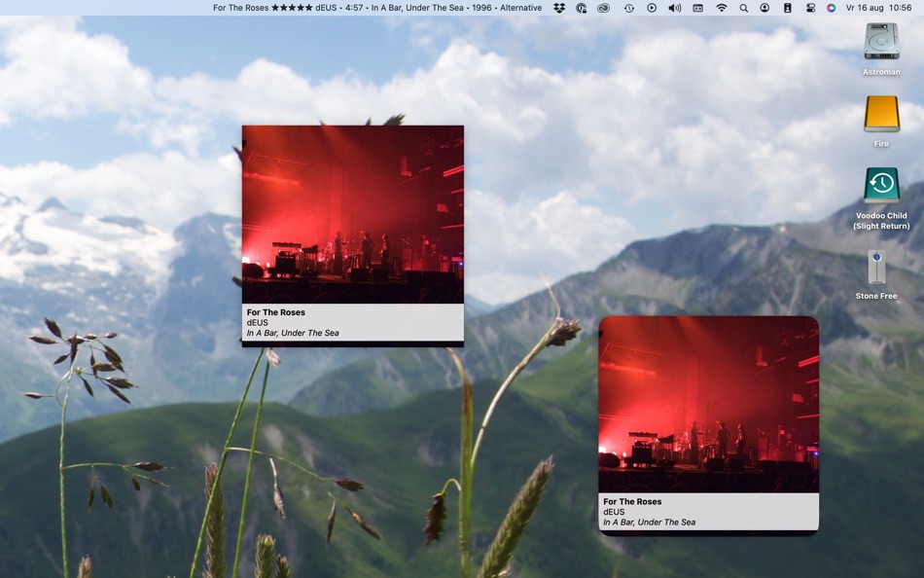Click the battery status icon in menu bar
The image size is (924, 578).
pyautogui.click(x=788, y=7)
